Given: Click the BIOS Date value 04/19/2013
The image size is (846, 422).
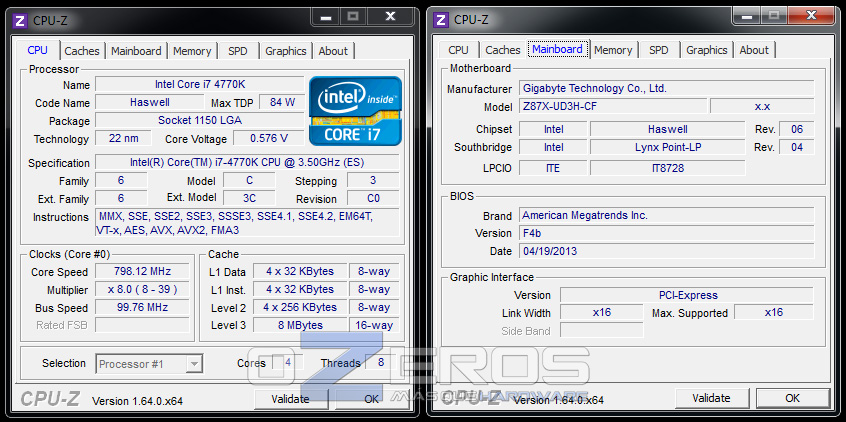Looking at the screenshot, I should (666, 251).
